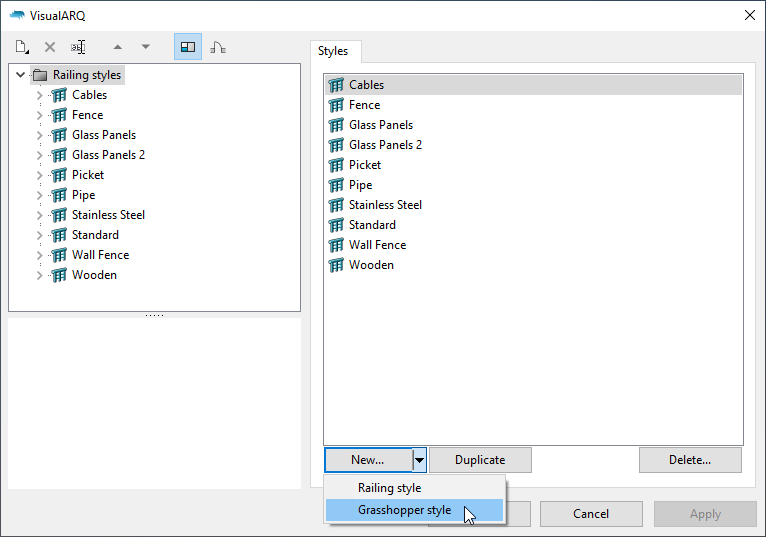Select Stainless Steel icon in styles list
The image size is (766, 537).
pos(336,205)
